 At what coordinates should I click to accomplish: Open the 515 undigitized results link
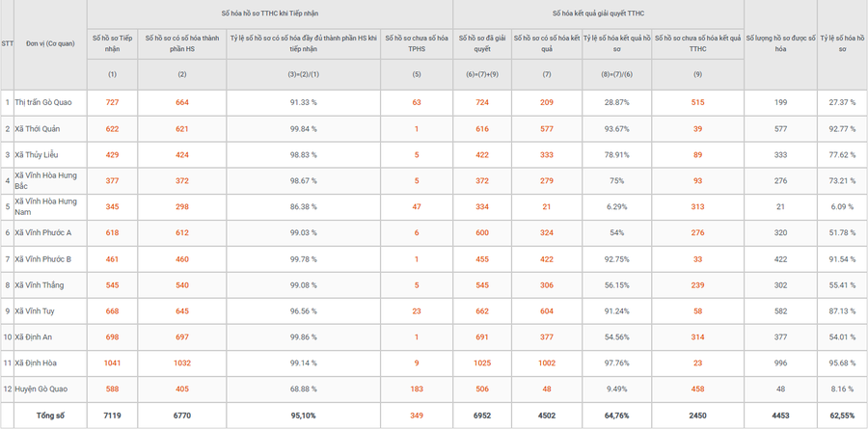click(x=697, y=102)
